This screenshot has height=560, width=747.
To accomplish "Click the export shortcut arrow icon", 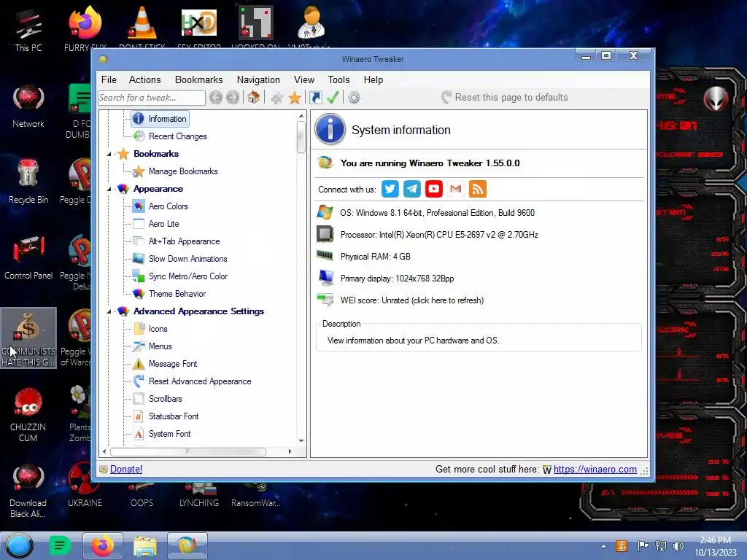I will (315, 98).
